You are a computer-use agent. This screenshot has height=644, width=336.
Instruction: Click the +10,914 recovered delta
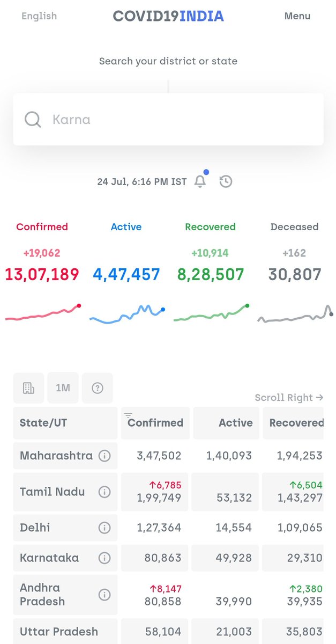tap(210, 253)
